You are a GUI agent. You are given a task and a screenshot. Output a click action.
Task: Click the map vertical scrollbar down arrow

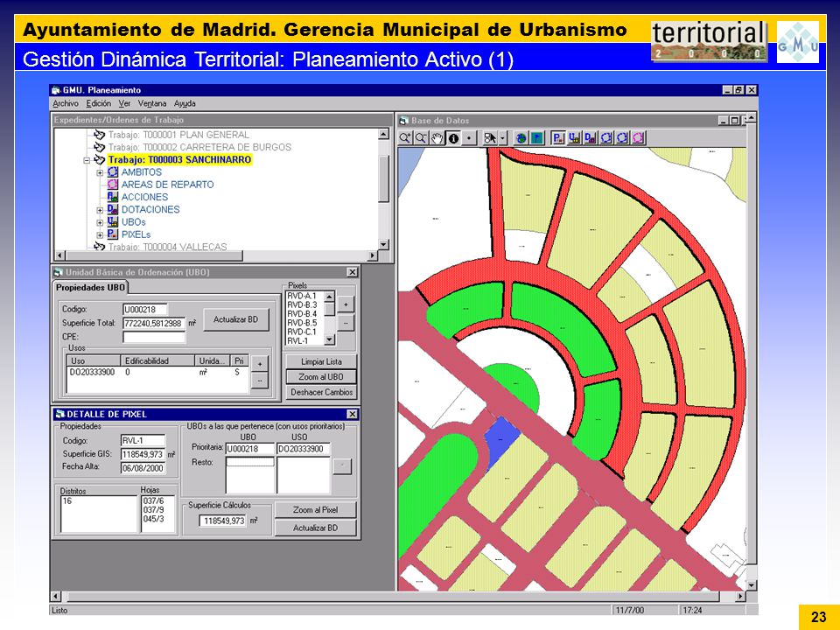[x=751, y=585]
